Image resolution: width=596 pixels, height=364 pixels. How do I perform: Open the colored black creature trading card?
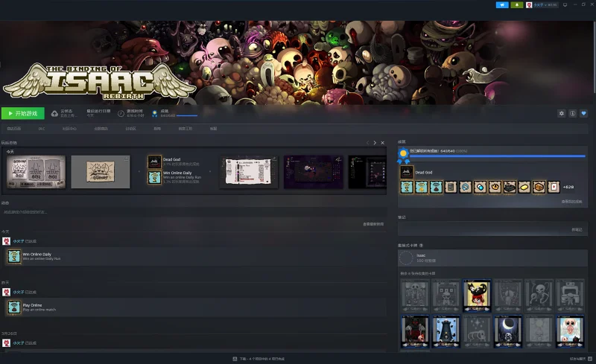(x=477, y=296)
